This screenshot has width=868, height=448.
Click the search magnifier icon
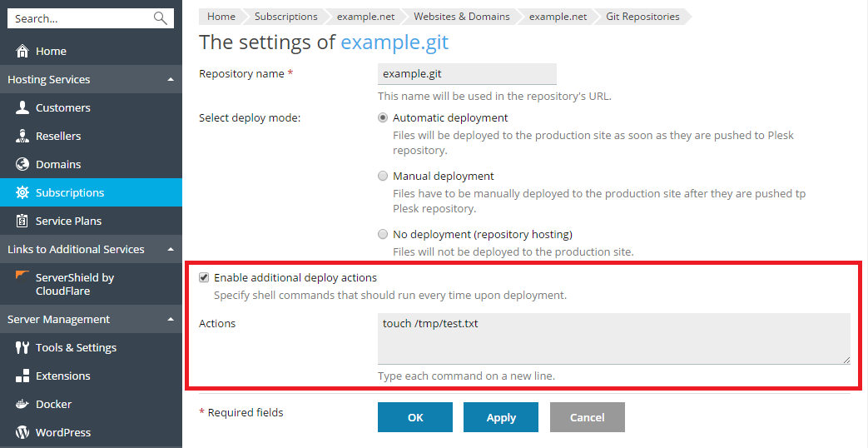pyautogui.click(x=161, y=18)
